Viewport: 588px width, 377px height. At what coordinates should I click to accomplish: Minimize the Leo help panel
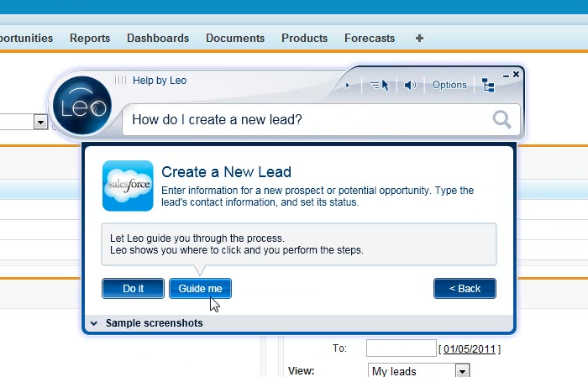coord(505,75)
